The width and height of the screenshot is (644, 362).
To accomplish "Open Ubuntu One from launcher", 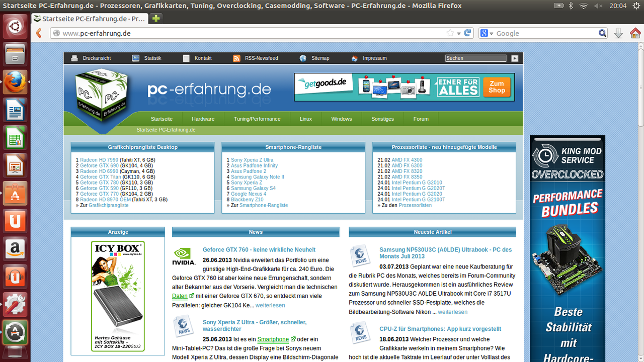I will [15, 220].
